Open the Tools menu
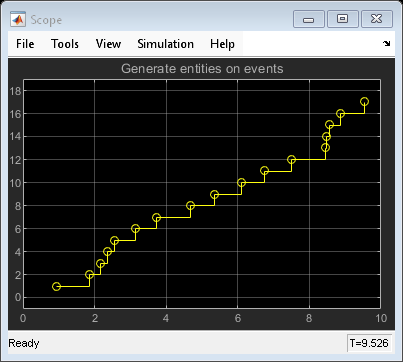Screen dimensions: 403x362 point(65,44)
